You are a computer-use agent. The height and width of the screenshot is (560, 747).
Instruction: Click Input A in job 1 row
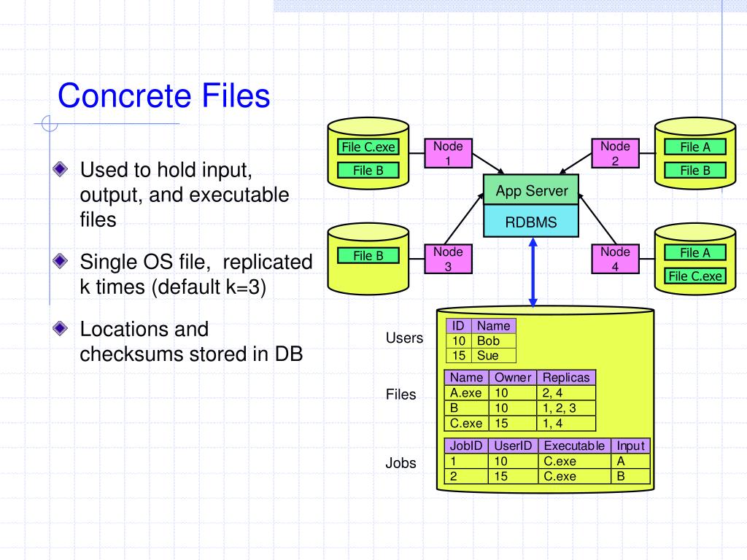coord(630,461)
